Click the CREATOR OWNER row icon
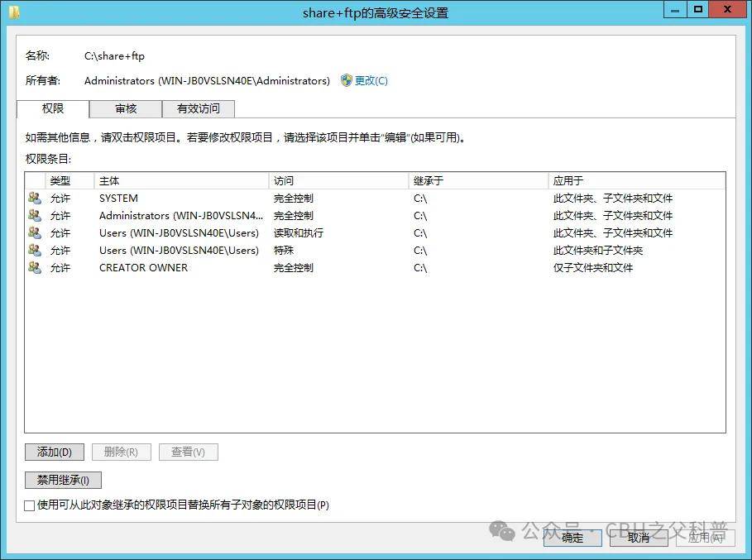Image resolution: width=752 pixels, height=560 pixels. 34,267
